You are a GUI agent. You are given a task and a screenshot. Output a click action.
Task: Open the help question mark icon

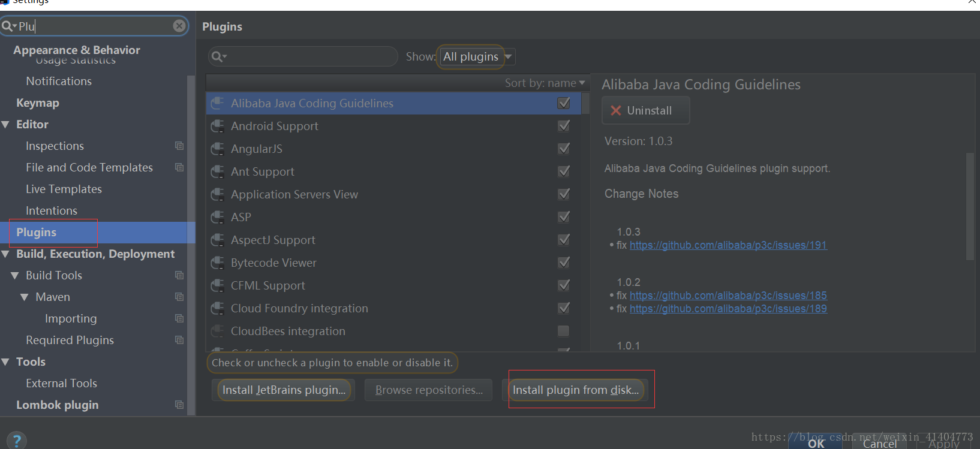pyautogui.click(x=17, y=441)
